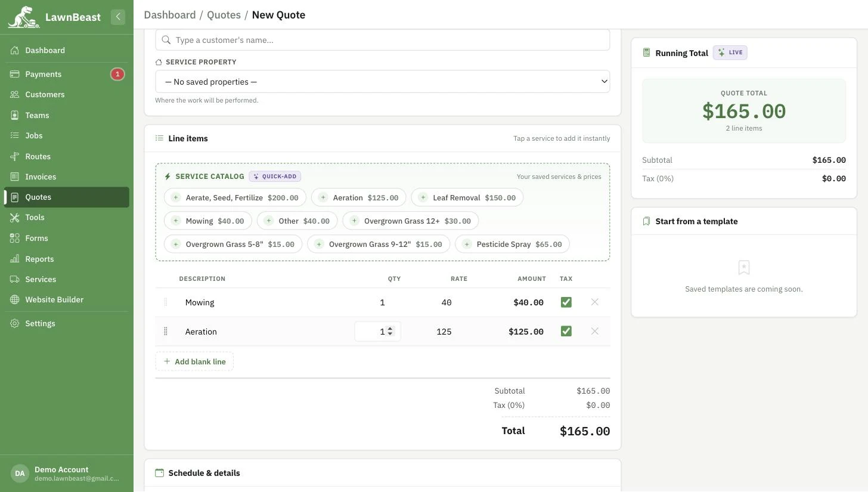The width and height of the screenshot is (868, 492).
Task: Remove the Aeration line item
Action: tap(594, 332)
